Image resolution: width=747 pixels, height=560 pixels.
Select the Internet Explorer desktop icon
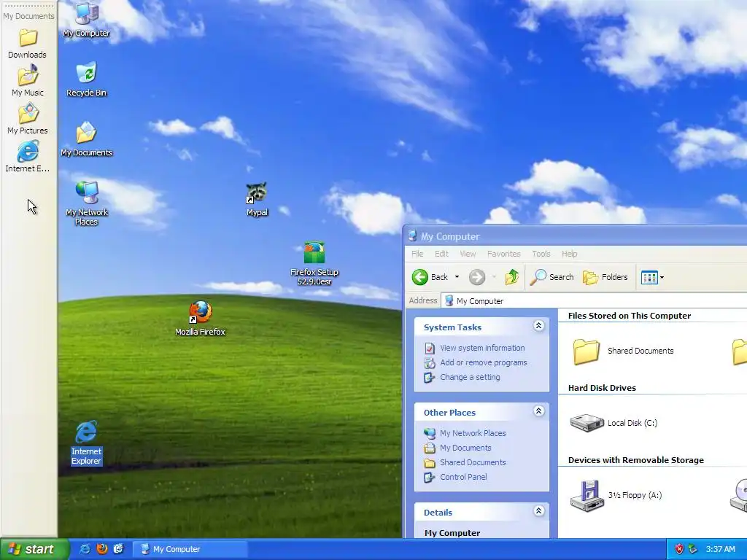[x=86, y=443]
